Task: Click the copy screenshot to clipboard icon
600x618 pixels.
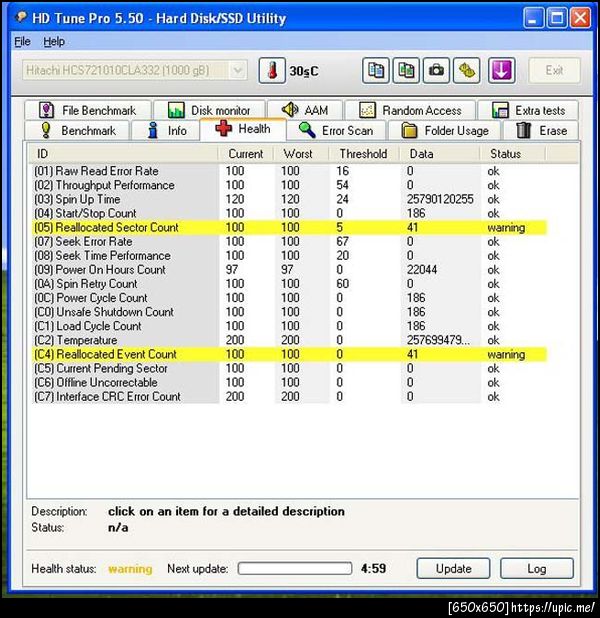Action: click(406, 71)
